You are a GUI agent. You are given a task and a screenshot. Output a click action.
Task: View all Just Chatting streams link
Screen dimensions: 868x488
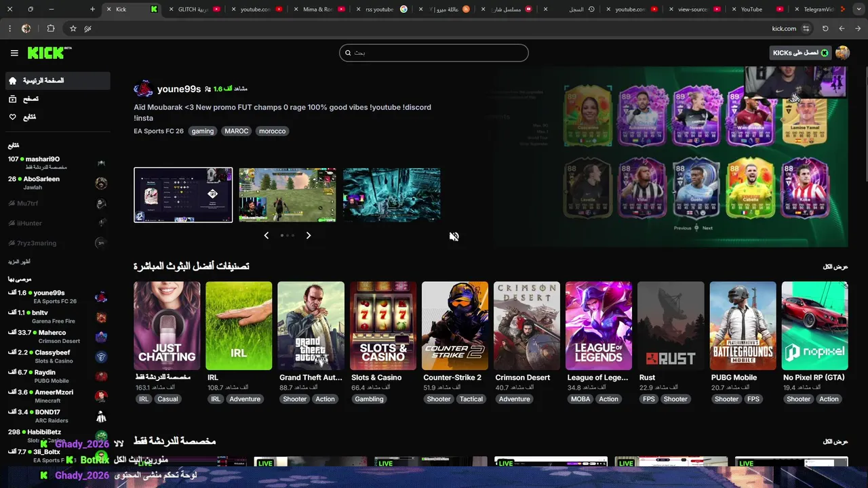click(835, 441)
